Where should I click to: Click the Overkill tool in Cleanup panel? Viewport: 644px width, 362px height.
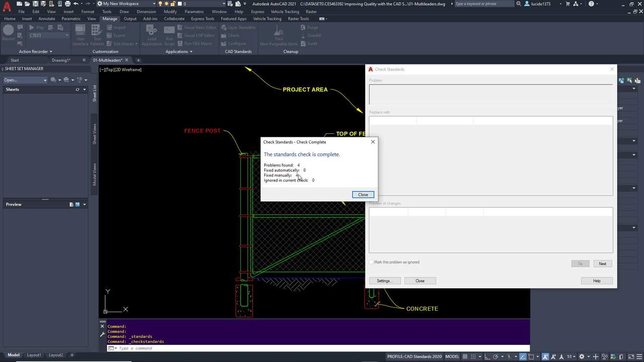pyautogui.click(x=310, y=35)
